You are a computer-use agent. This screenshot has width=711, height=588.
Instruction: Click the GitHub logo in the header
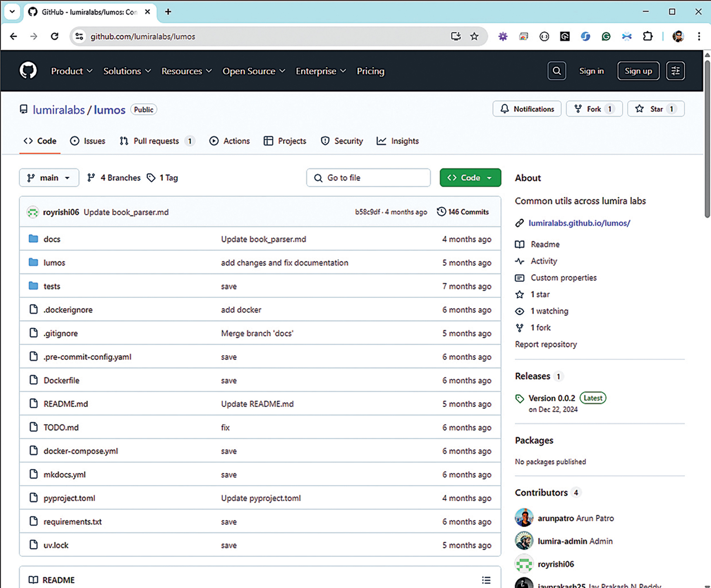coord(28,71)
